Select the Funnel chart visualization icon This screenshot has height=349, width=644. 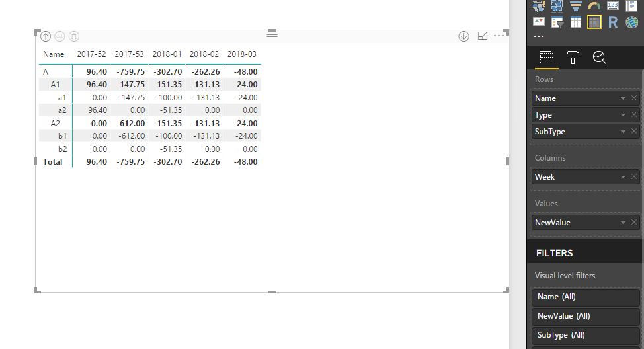575,5
